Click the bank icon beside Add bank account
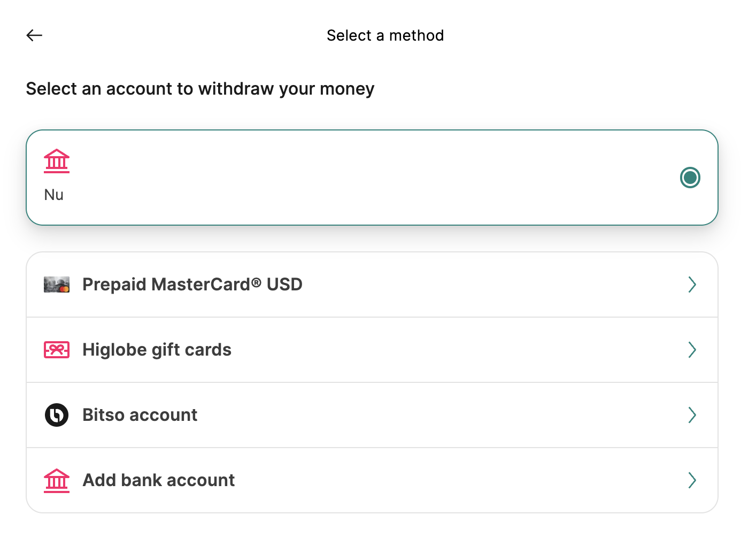The height and width of the screenshot is (546, 756). (x=57, y=480)
